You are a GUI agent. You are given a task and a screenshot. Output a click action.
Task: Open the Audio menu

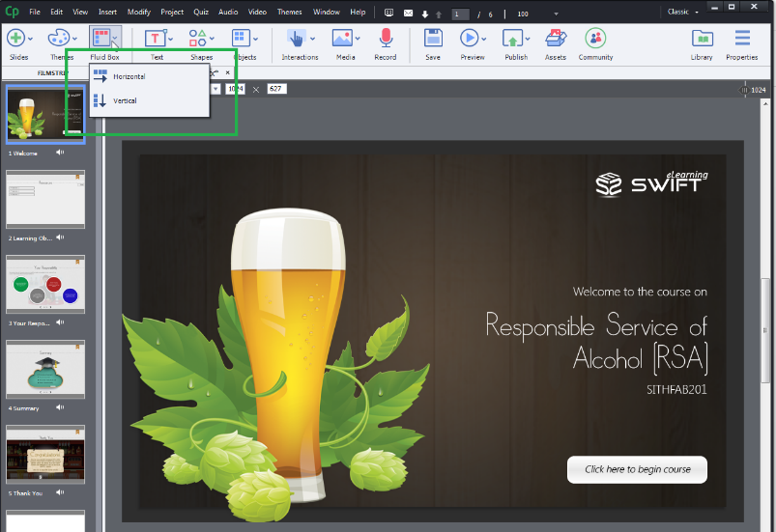(x=228, y=12)
